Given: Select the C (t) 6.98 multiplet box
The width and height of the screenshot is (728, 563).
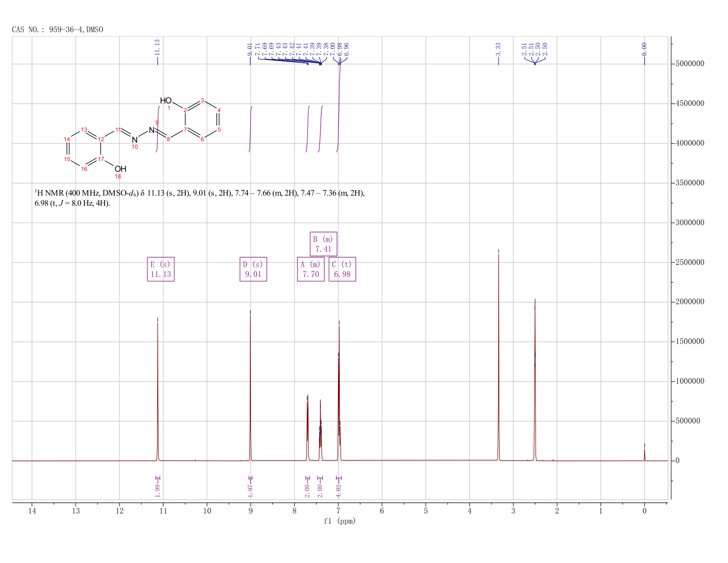Looking at the screenshot, I should coord(342,269).
